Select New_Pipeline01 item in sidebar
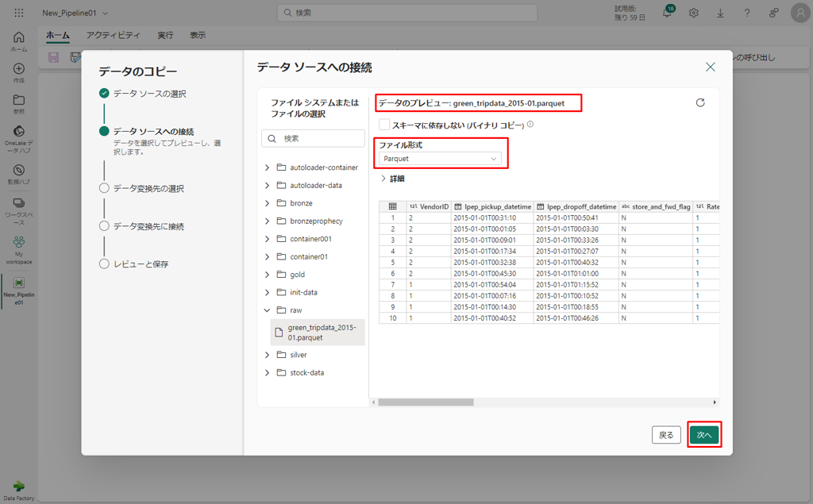Screen dimensions: 813x504 tap(19, 290)
